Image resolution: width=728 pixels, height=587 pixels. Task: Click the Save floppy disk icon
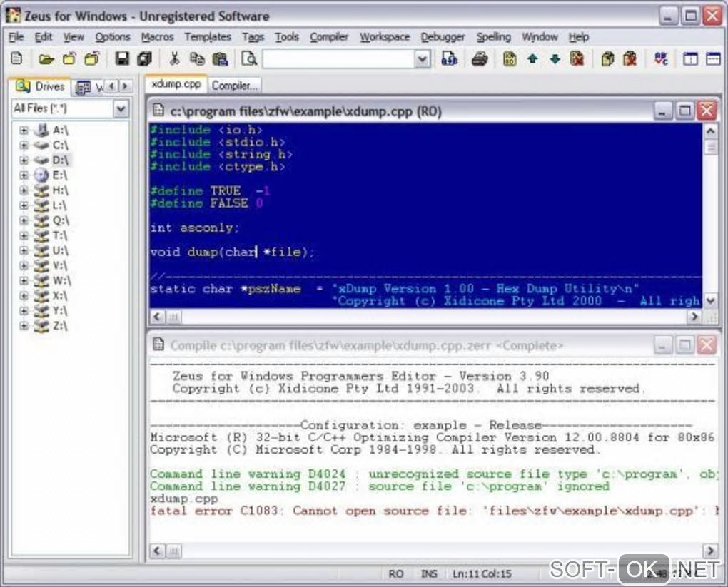(x=122, y=59)
